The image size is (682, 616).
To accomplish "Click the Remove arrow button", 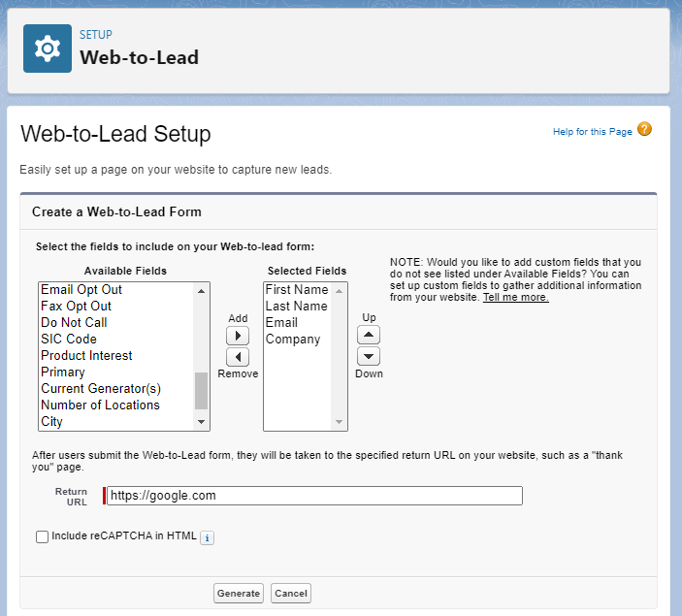I will tap(238, 357).
